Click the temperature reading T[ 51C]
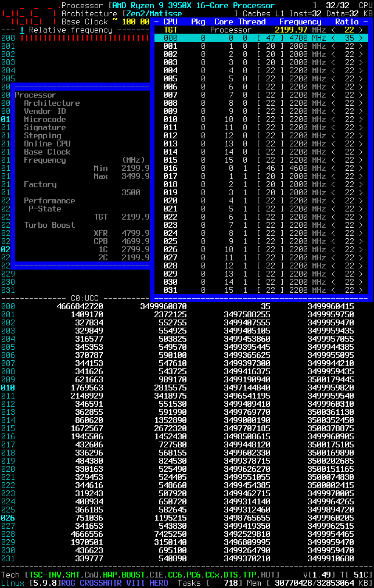374x588 pixels. [356, 575]
